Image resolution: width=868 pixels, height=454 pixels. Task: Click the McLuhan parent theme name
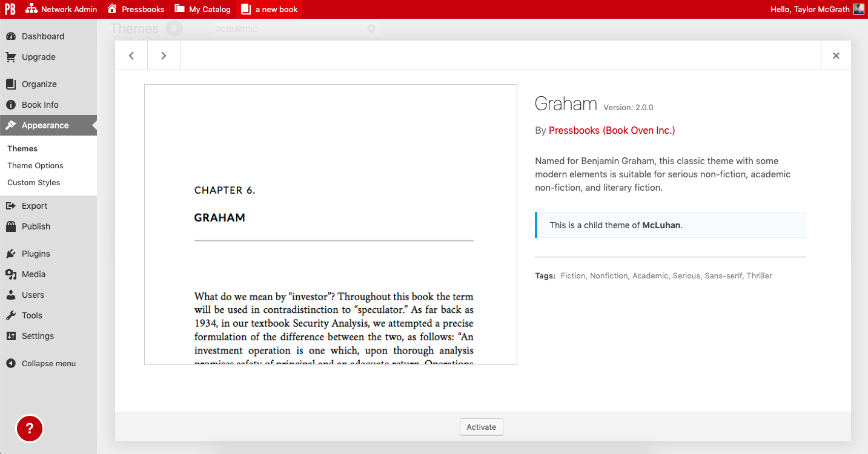click(661, 225)
